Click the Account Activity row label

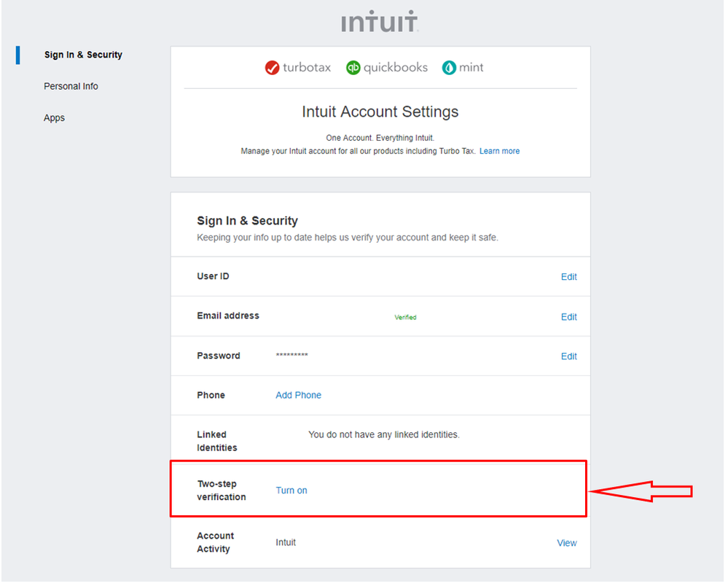pos(215,542)
